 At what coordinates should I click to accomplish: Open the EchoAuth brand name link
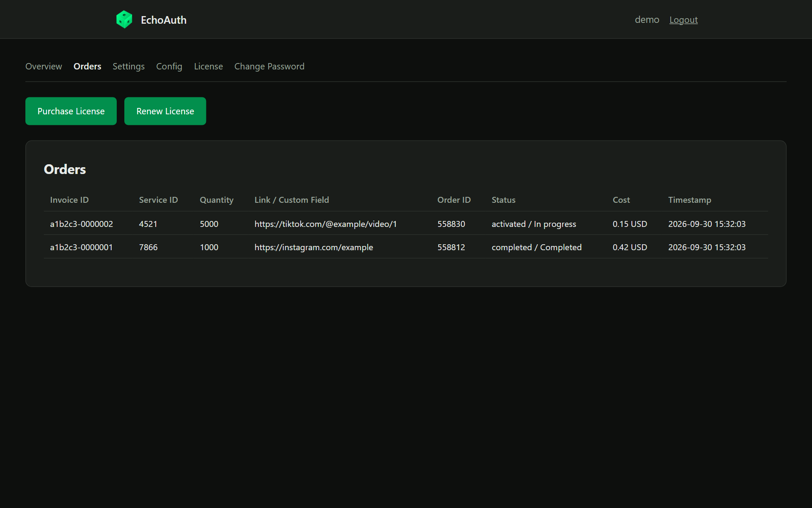(x=164, y=20)
